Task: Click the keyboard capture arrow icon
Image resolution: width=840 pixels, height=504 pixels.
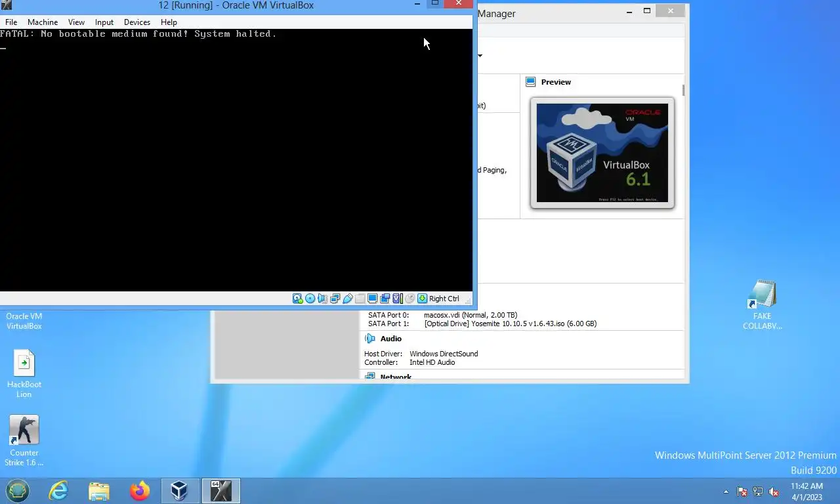Action: (423, 299)
